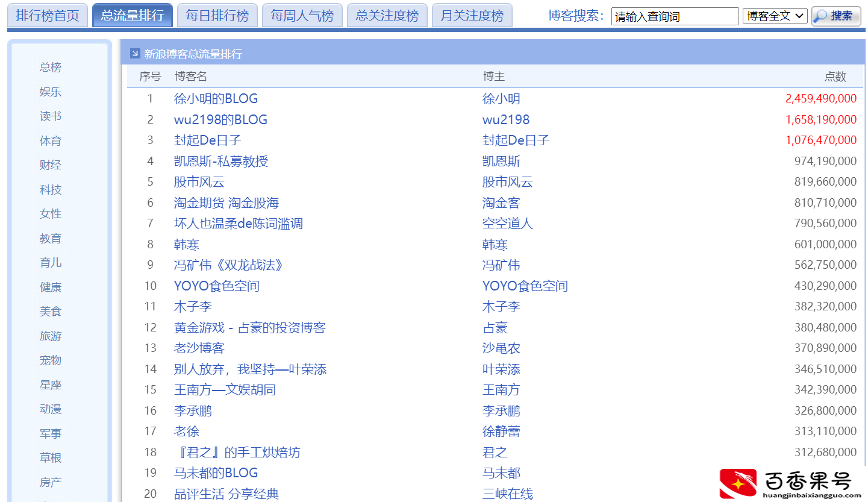View blogger 占豪 profile
Screen dimensions: 868x502
495,327
